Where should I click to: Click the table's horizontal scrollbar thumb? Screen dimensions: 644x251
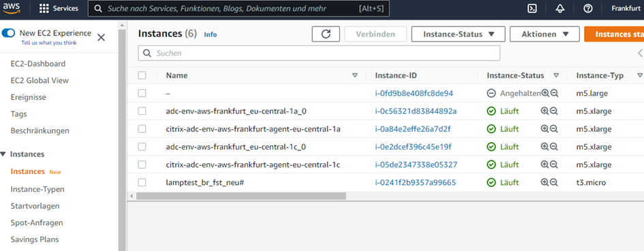(241, 196)
